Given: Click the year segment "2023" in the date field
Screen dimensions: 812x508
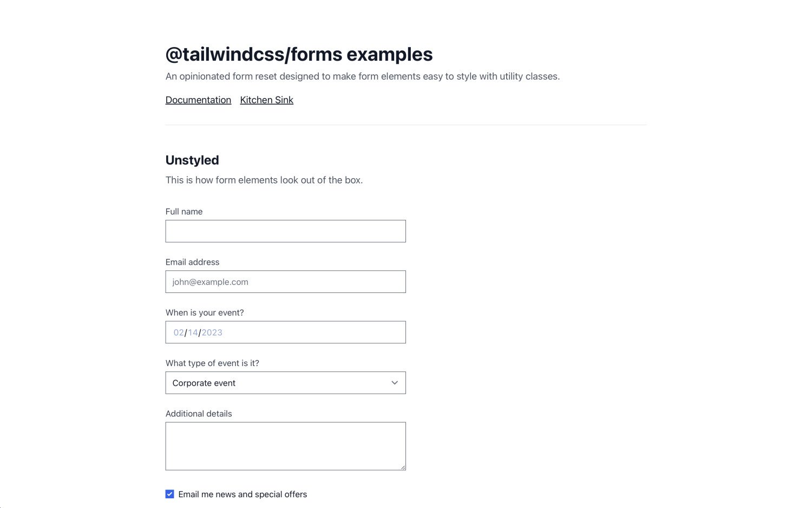Looking at the screenshot, I should pos(212,332).
